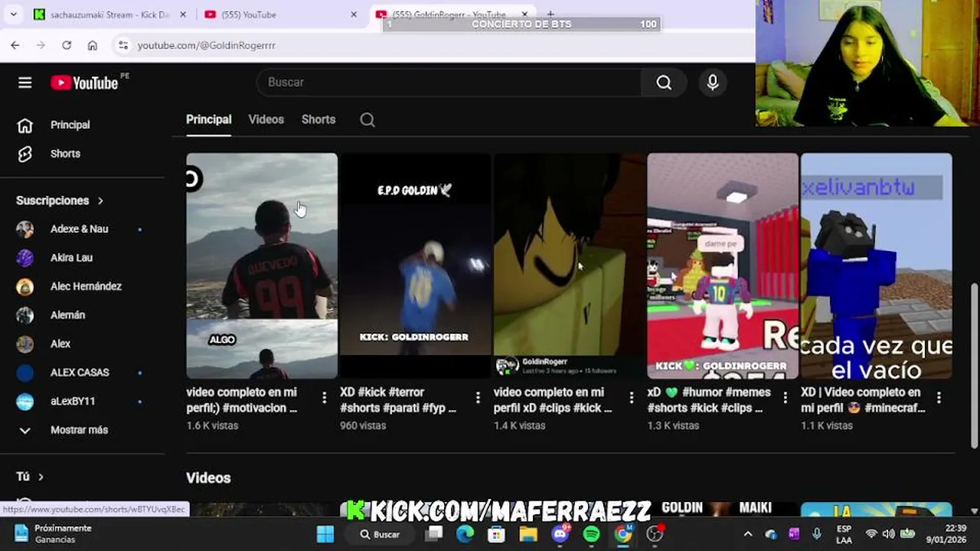Close the (555) YouTube tab
Viewport: 980px width, 551px height.
354,15
